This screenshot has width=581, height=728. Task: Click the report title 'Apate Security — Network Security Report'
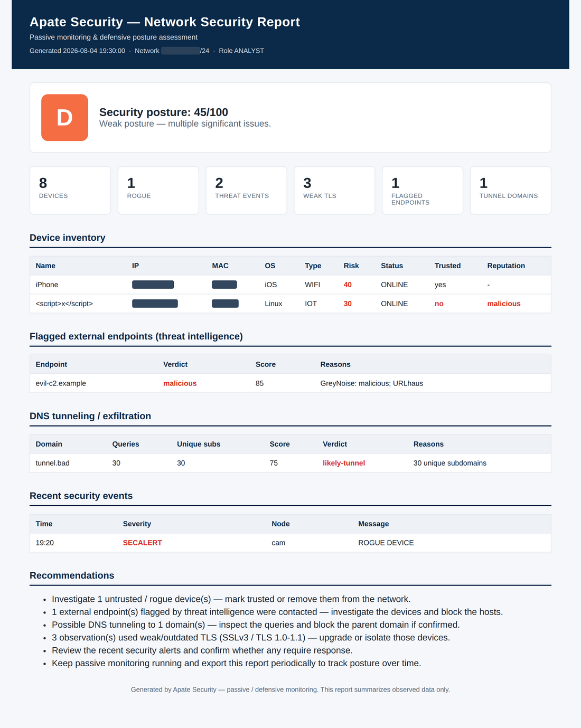coord(165,22)
